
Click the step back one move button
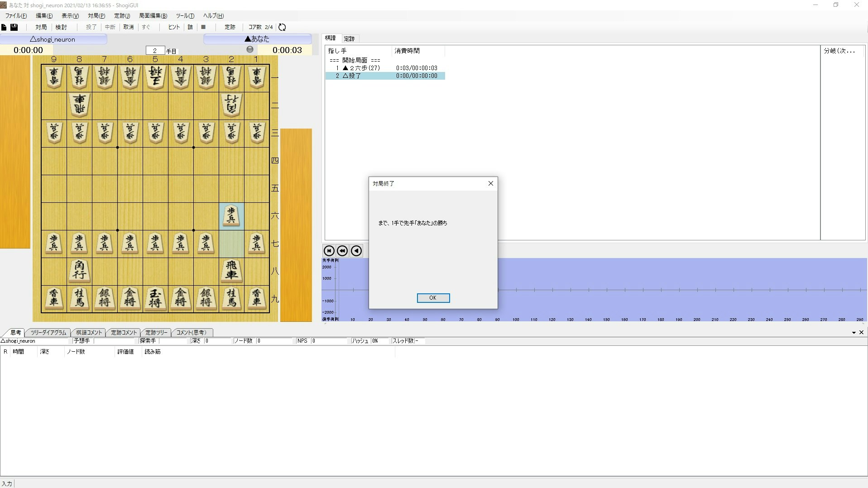click(x=356, y=251)
